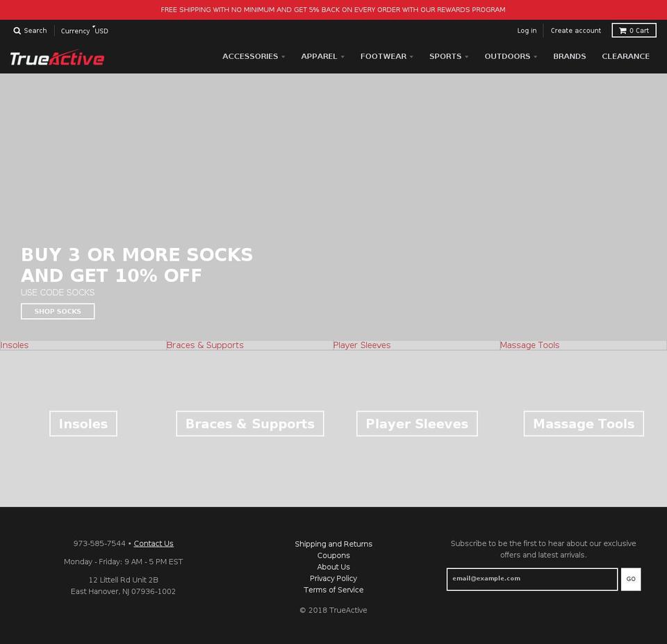Open the Coupons footer link
The height and width of the screenshot is (644, 667).
(333, 555)
